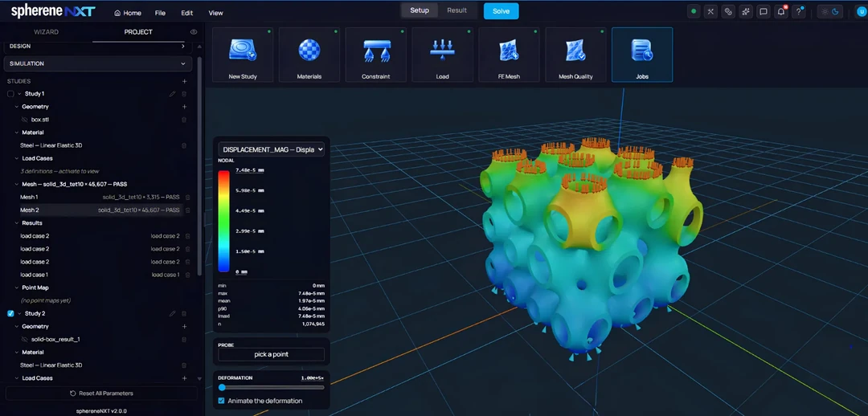Collapse the SIMULATION section
Image resolution: width=868 pixels, height=416 pixels.
(98, 63)
